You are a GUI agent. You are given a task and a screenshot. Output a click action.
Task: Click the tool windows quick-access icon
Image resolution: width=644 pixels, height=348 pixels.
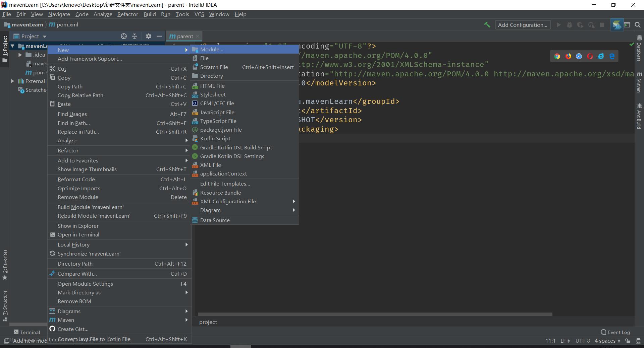[6, 341]
